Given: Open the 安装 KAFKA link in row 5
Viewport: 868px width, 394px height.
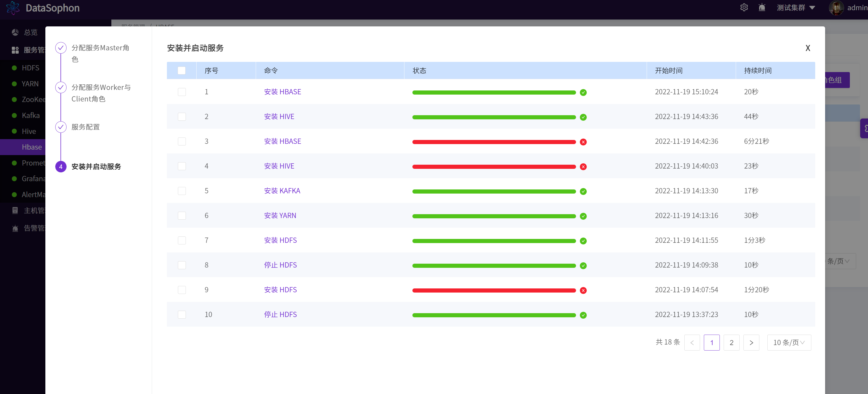Looking at the screenshot, I should [x=282, y=191].
